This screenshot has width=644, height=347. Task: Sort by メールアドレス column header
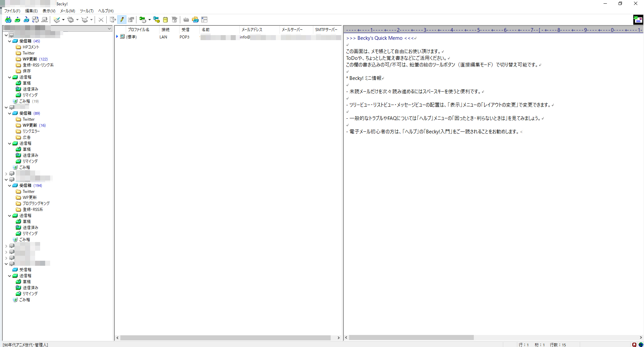point(259,29)
